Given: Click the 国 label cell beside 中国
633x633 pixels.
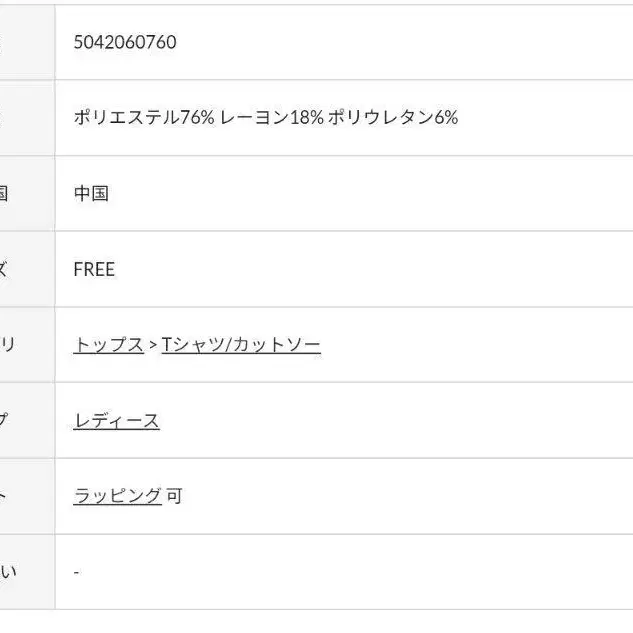Looking at the screenshot, I should [x=20, y=193].
